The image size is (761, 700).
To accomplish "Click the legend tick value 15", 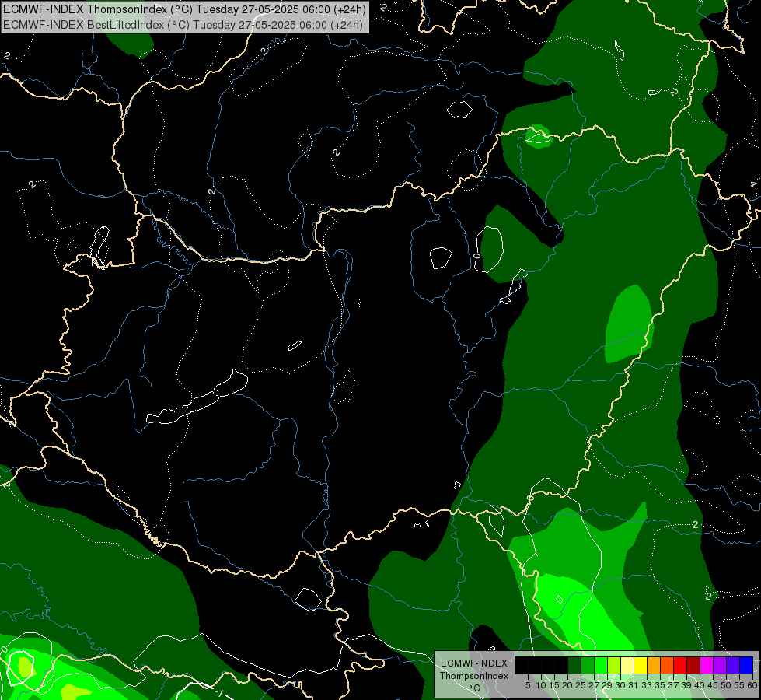I will coord(554,685).
